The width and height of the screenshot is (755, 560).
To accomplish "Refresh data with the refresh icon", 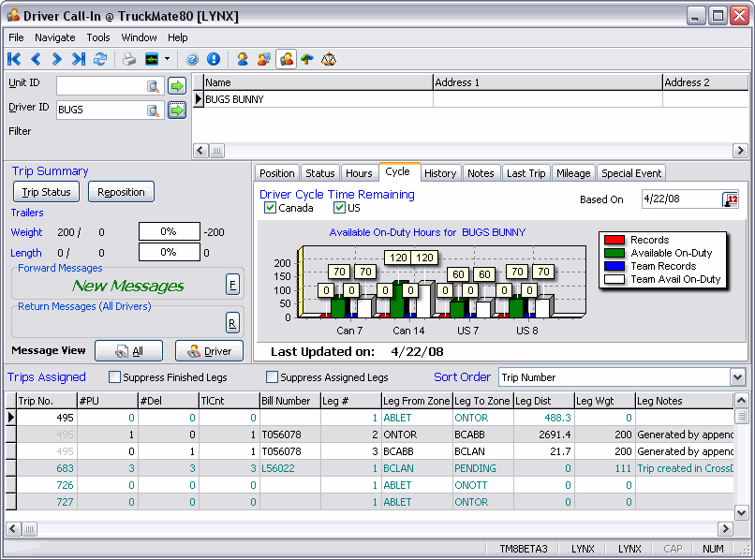I will click(x=99, y=59).
